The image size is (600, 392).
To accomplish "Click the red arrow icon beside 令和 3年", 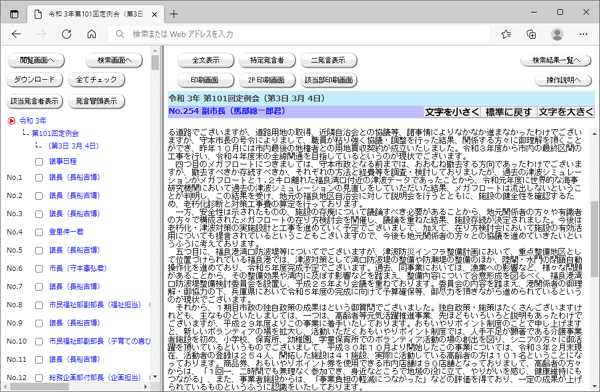I will click(x=11, y=121).
